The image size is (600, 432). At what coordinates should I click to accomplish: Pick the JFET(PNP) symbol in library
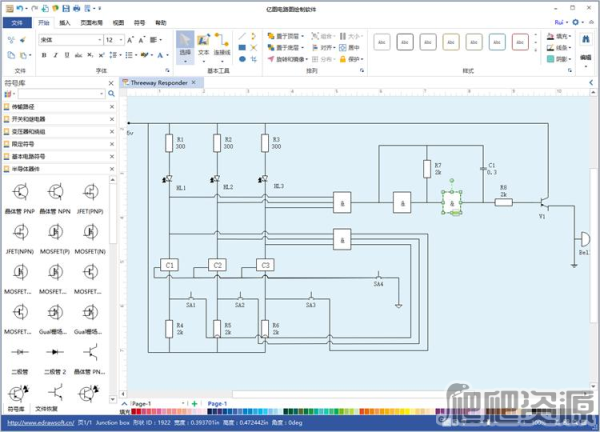coord(93,193)
